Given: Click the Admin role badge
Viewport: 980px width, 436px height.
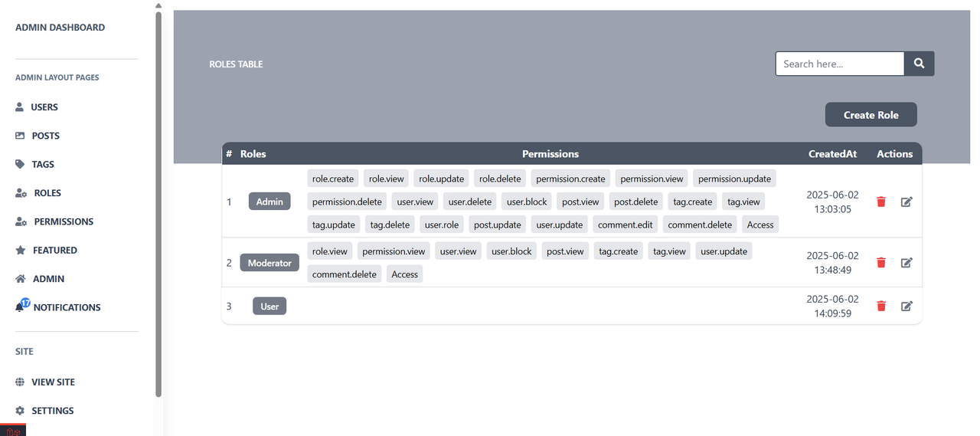Looking at the screenshot, I should [x=269, y=202].
